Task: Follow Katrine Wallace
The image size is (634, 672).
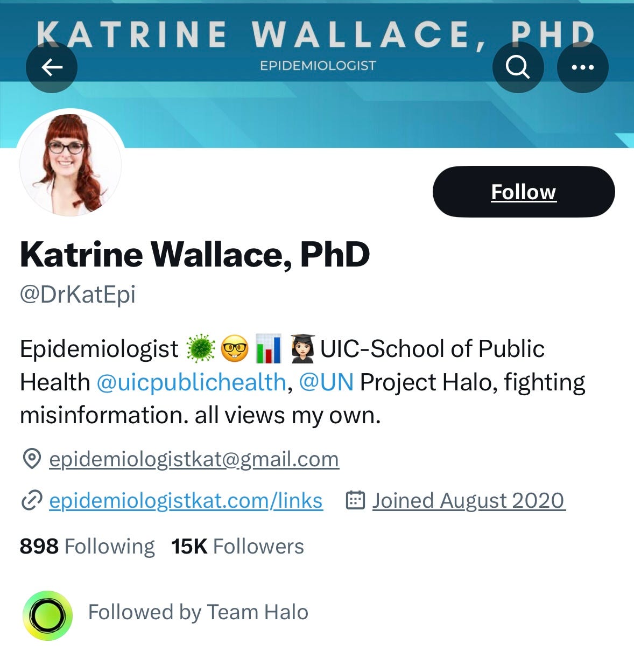Action: pos(524,192)
